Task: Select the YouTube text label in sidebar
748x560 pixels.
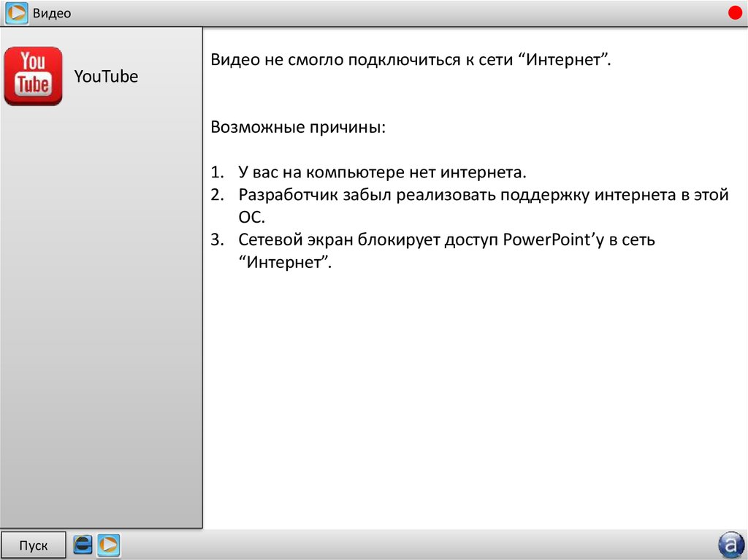Action: (106, 77)
